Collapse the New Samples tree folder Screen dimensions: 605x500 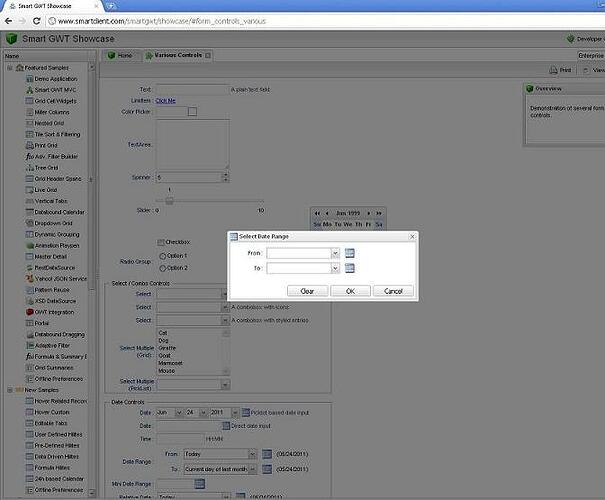click(10, 390)
